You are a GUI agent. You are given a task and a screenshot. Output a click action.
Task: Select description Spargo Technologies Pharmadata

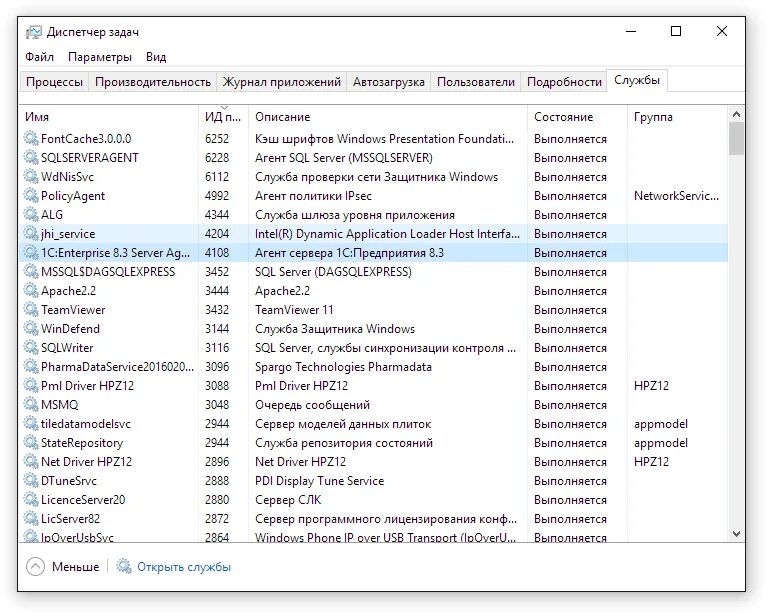pyautogui.click(x=343, y=367)
